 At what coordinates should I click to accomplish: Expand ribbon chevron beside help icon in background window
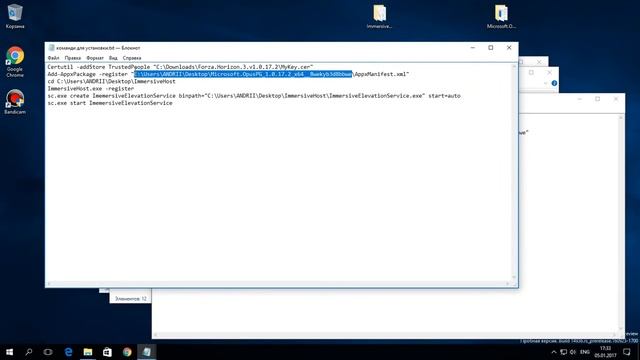(546, 83)
